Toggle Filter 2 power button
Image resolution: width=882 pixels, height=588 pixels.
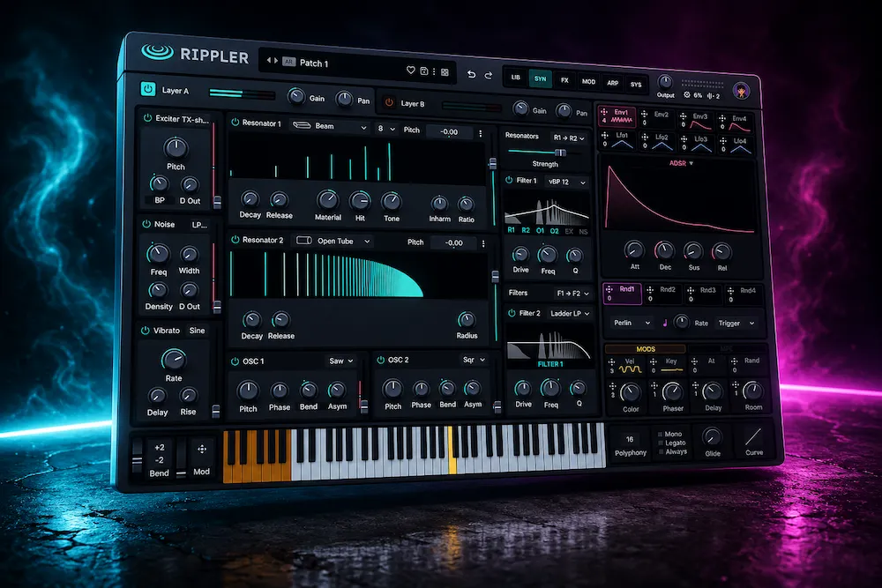[512, 313]
